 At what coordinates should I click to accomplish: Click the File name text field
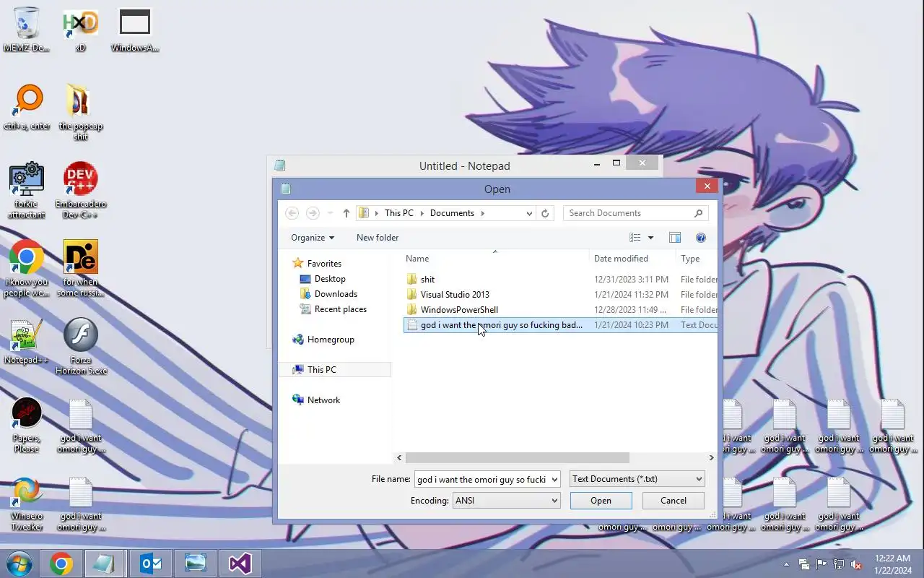[481, 479]
